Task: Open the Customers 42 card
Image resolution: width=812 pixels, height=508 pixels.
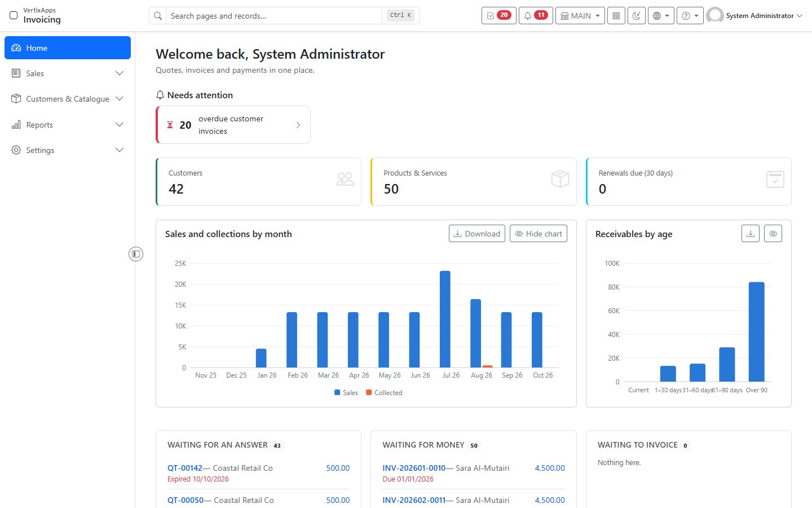Action: coord(258,182)
